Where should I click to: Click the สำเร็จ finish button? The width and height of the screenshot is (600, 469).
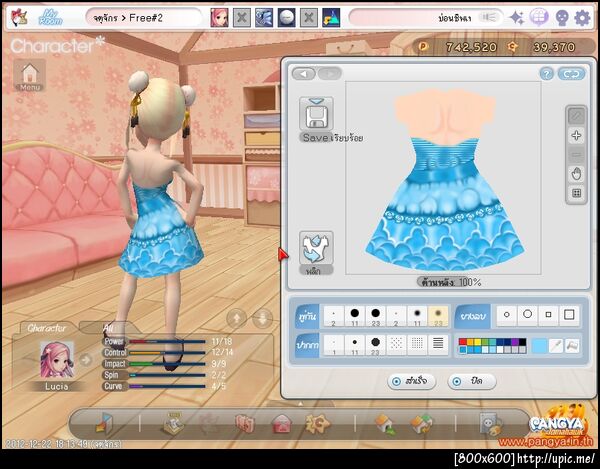click(x=411, y=381)
